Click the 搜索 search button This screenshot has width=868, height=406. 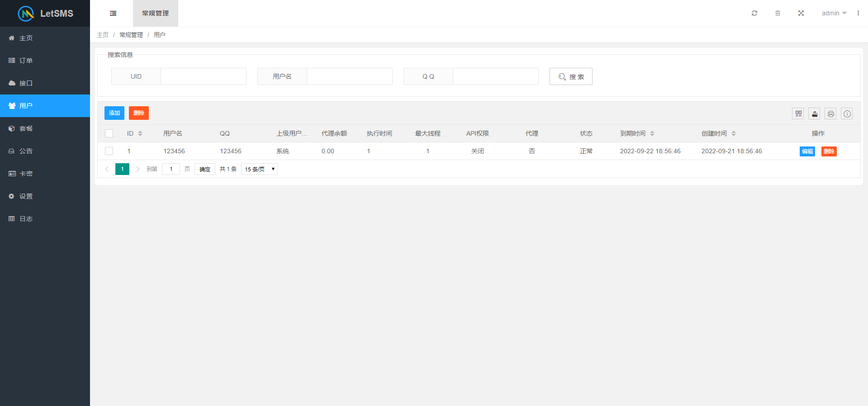(x=571, y=76)
